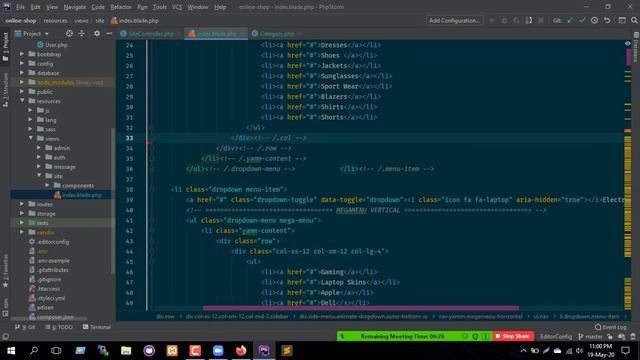Click the Windows taskbar search icon
This screenshot has width=640, height=360.
click(x=34, y=351)
